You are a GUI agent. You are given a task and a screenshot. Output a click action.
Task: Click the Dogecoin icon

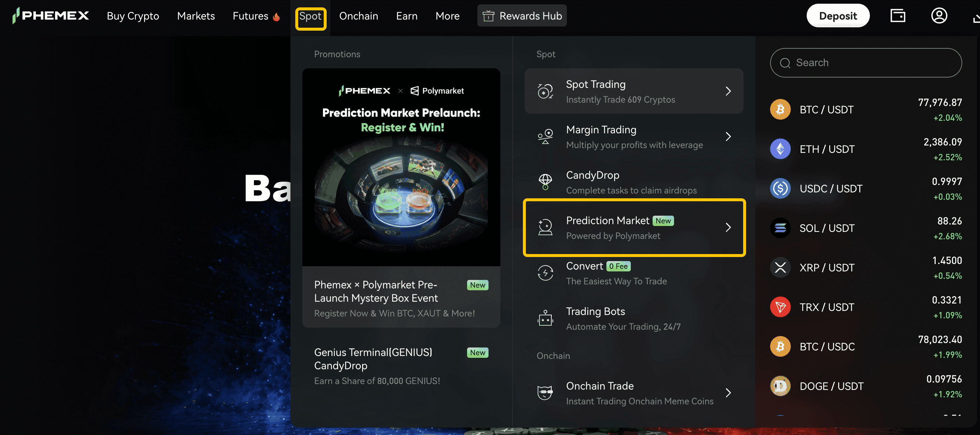click(x=780, y=386)
